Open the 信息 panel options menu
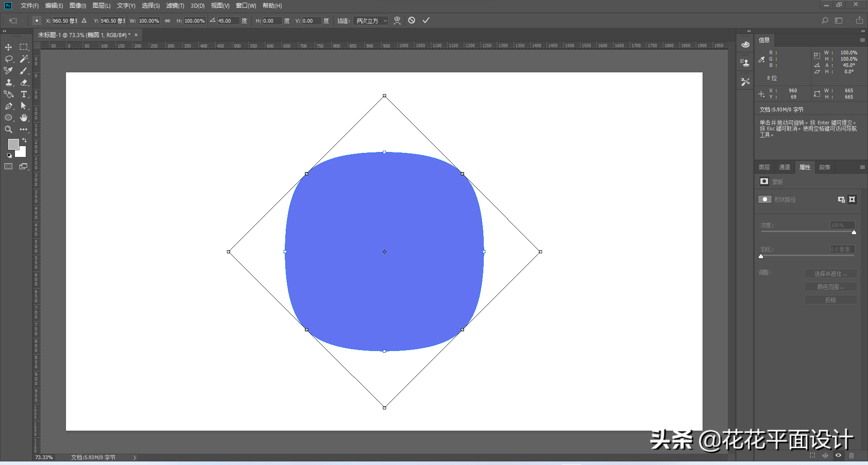 click(x=862, y=40)
